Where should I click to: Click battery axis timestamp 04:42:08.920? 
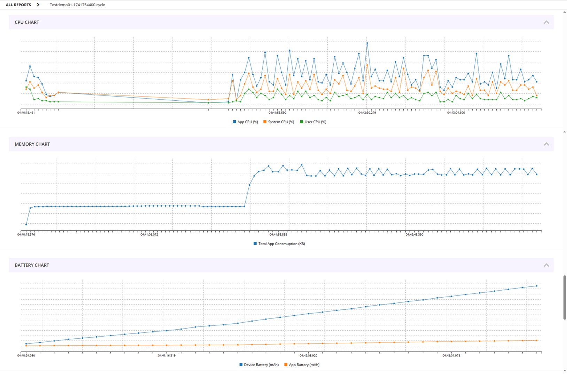pos(308,355)
